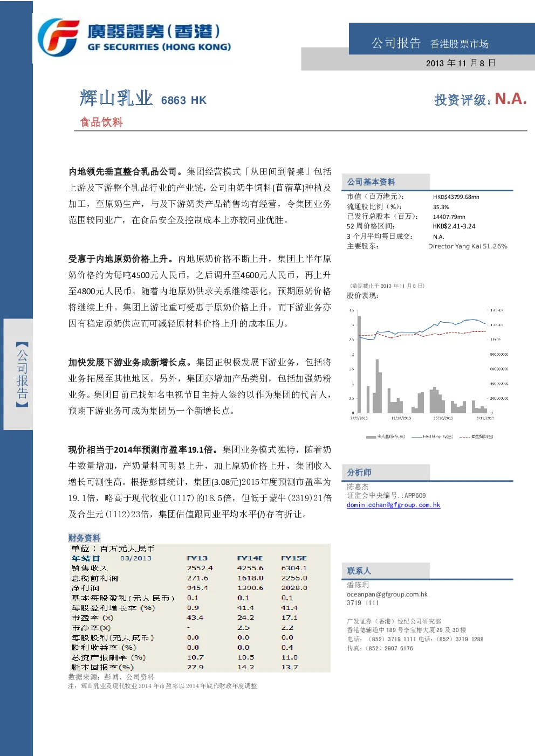The width and height of the screenshot is (535, 756).
Task: Click bold heading '内地领先垂直整合乳品公司。'
Action: (x=126, y=171)
